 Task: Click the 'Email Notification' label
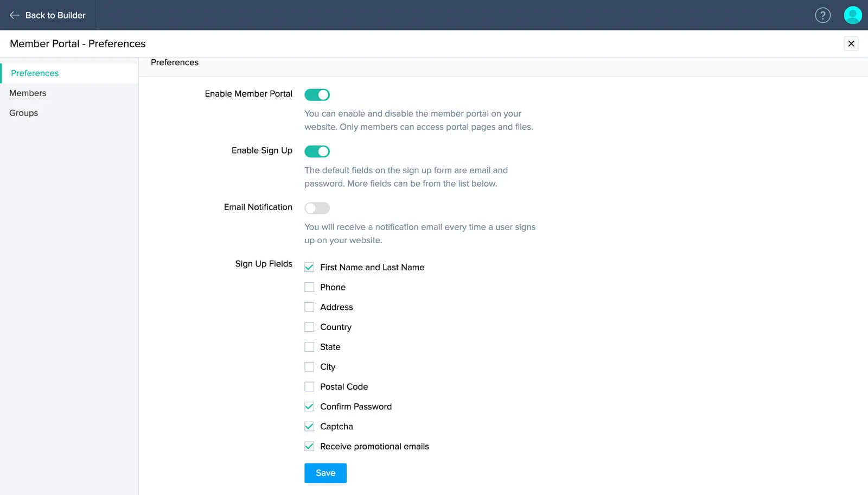click(258, 207)
